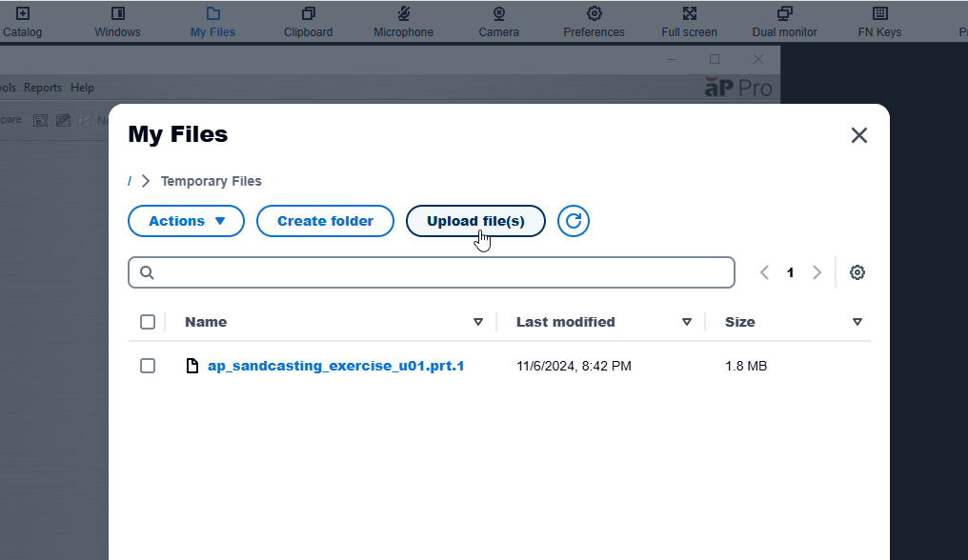
Task: Minimize the background aP Pro window
Action: [x=672, y=59]
